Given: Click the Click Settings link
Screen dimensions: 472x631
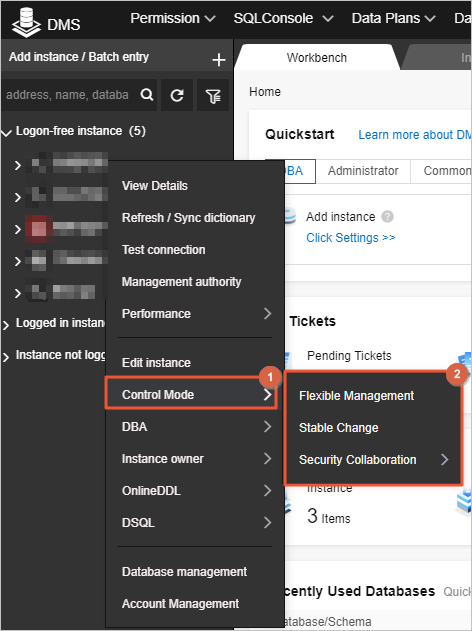Looking at the screenshot, I should pos(350,238).
